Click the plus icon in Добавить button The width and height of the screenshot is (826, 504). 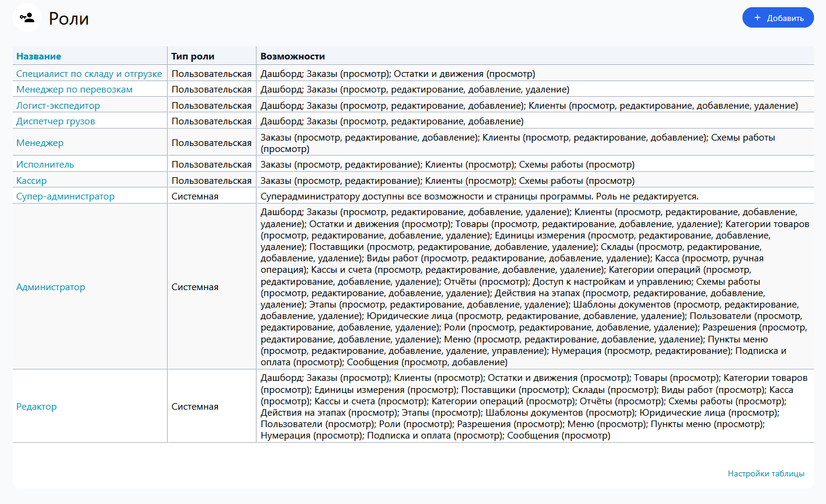coord(758,17)
